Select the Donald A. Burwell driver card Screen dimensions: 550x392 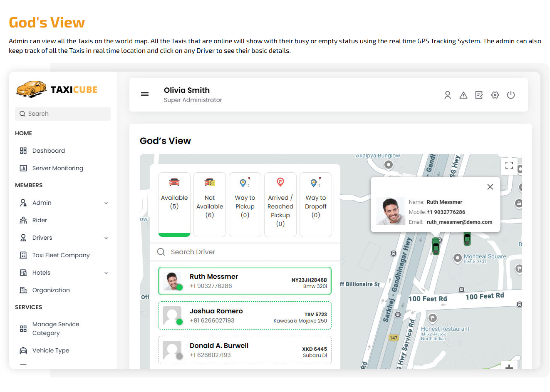(245, 350)
